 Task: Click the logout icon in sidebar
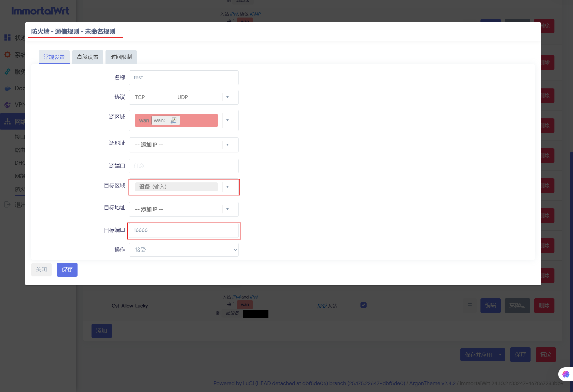click(x=8, y=204)
